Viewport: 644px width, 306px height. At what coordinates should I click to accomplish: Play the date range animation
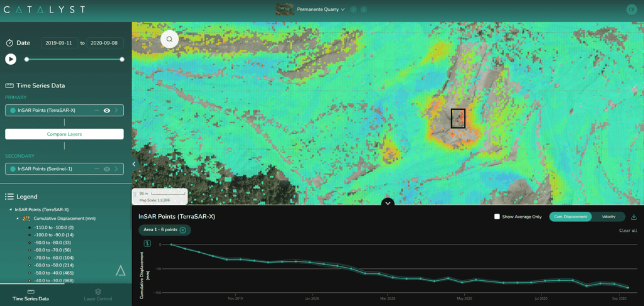pos(10,59)
